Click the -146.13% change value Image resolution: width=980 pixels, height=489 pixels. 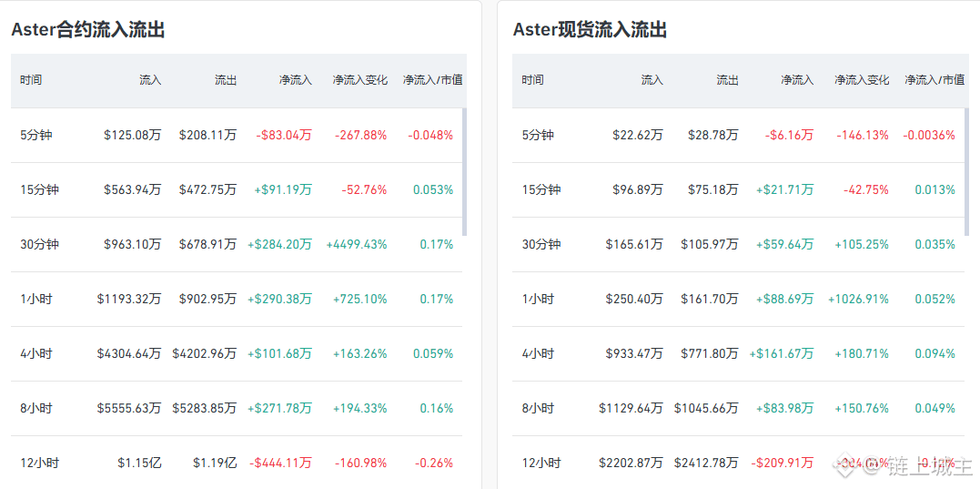[863, 135]
